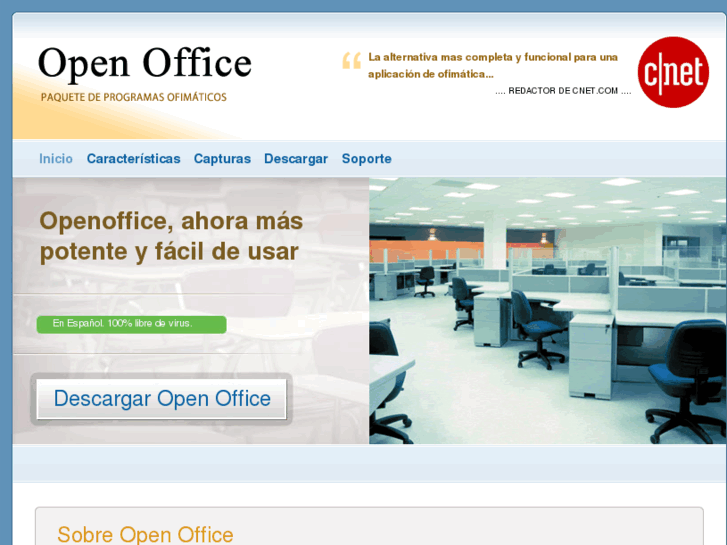Go to the Características page
Screen dimensions: 727x545
click(134, 159)
